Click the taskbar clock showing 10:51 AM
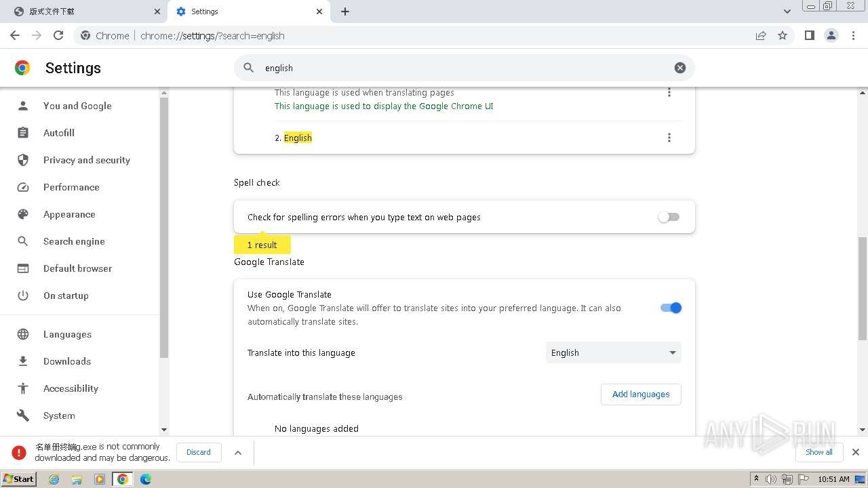This screenshot has height=488, width=868. (833, 479)
